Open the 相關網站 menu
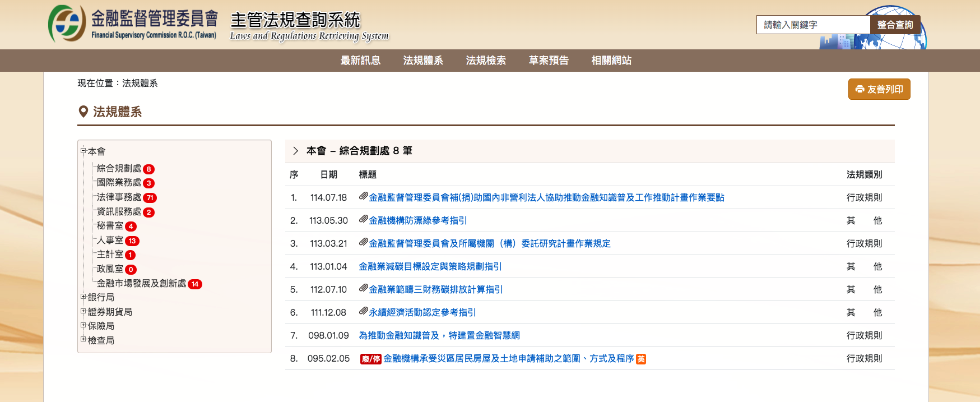The height and width of the screenshot is (402, 980). [x=611, y=61]
